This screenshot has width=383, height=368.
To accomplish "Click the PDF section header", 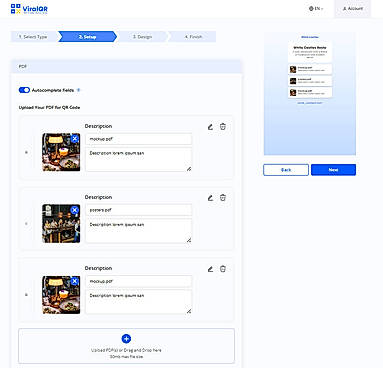I will (x=126, y=67).
